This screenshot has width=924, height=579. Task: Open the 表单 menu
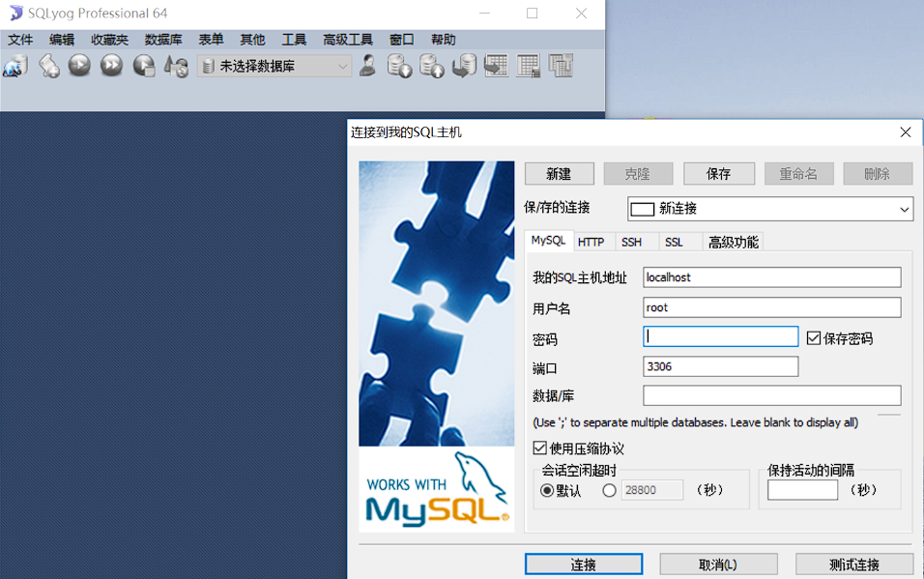tap(211, 40)
